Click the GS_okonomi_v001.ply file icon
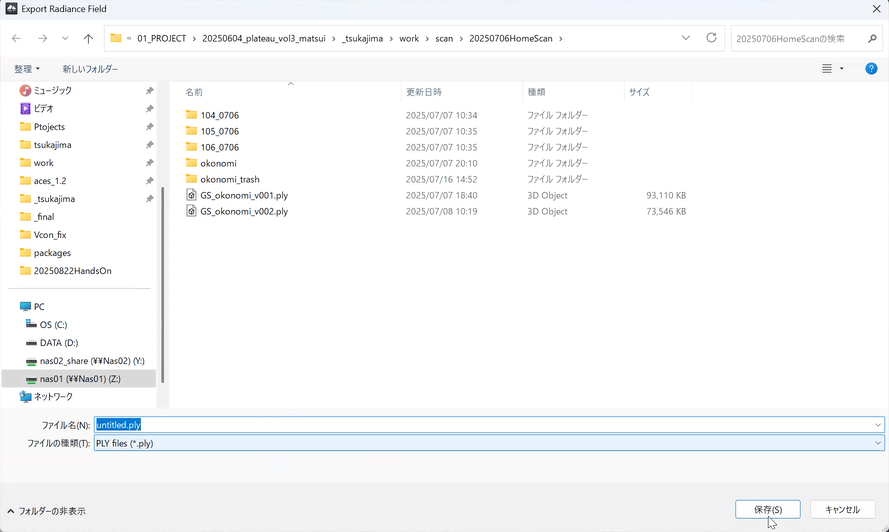Screen dimensions: 889x532 (x=192, y=195)
